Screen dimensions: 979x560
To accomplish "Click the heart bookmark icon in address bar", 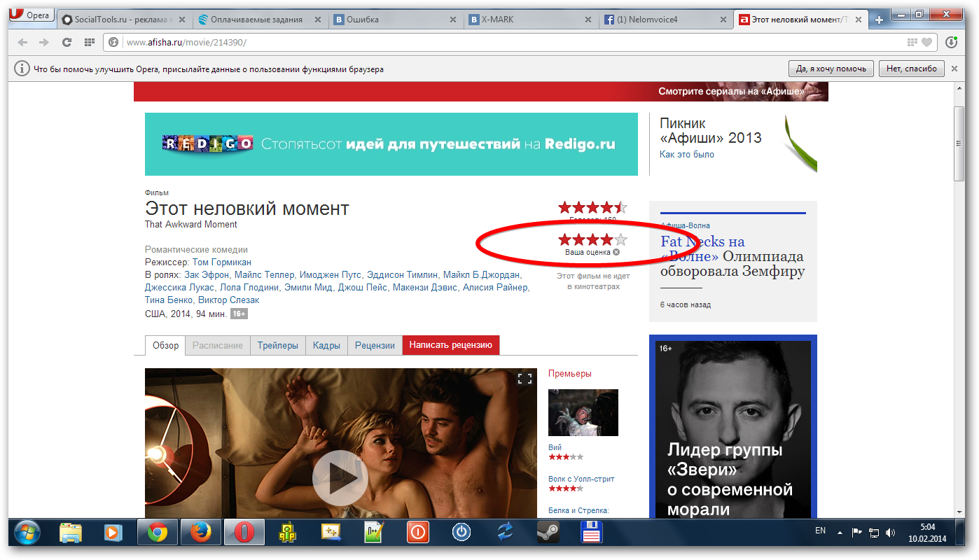I will point(927,43).
